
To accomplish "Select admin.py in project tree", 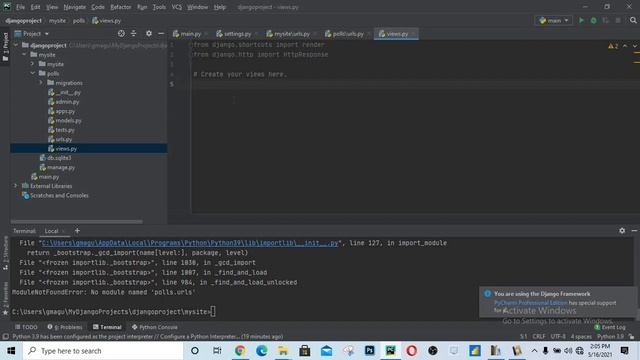I will [x=63, y=102].
